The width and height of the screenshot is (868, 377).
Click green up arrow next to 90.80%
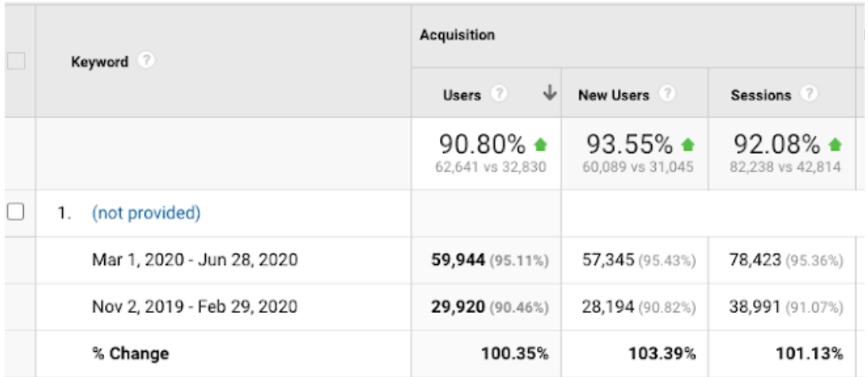point(540,145)
